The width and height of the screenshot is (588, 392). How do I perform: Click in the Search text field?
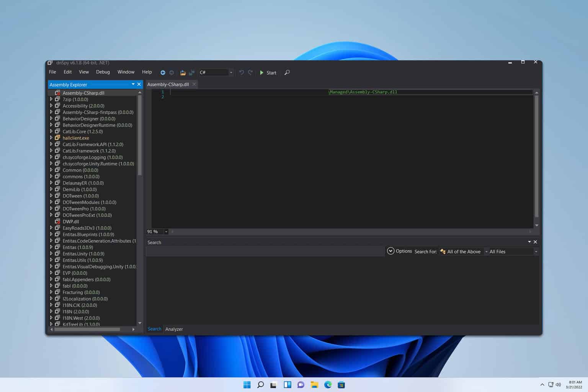[265, 252]
